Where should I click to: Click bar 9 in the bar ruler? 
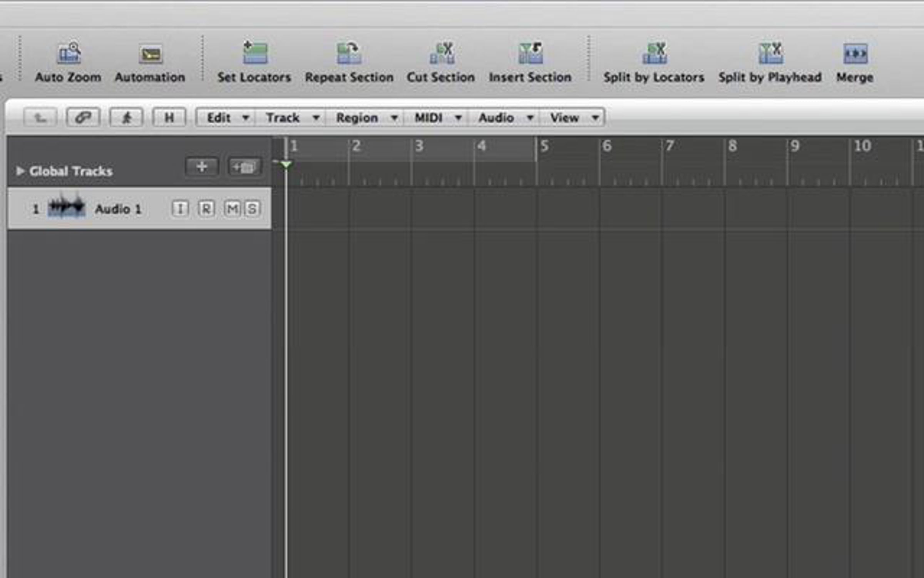795,146
